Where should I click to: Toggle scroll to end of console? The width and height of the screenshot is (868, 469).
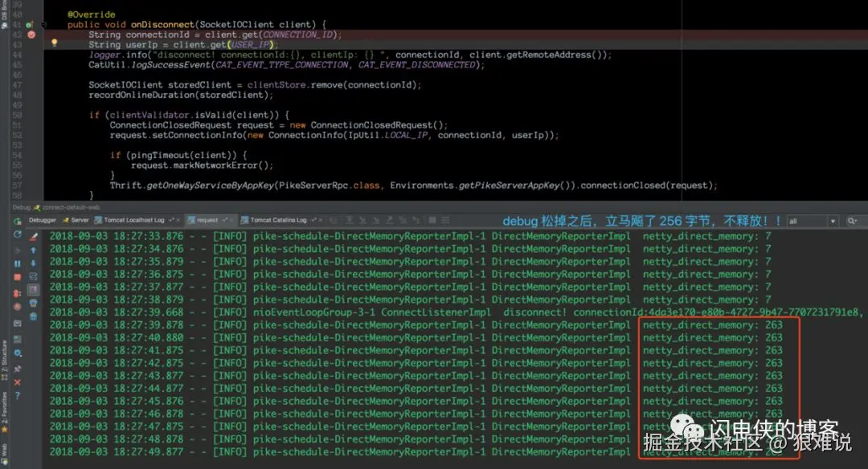click(x=33, y=290)
